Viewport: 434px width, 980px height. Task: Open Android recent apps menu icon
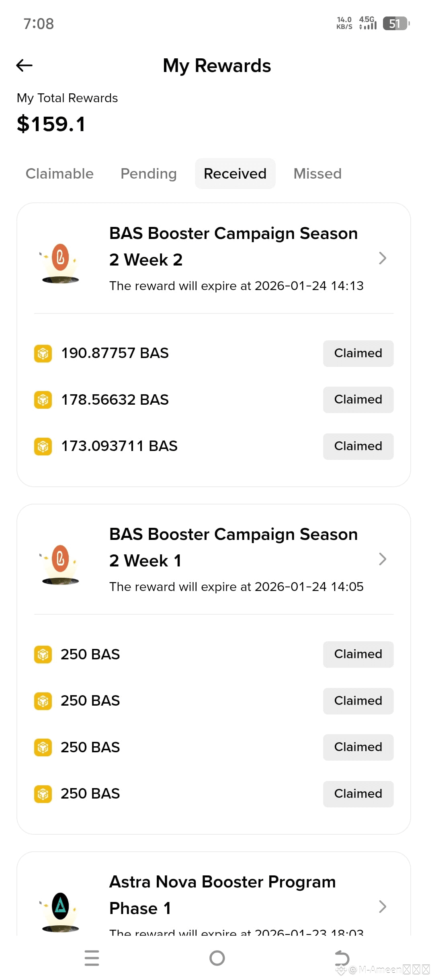[92, 958]
